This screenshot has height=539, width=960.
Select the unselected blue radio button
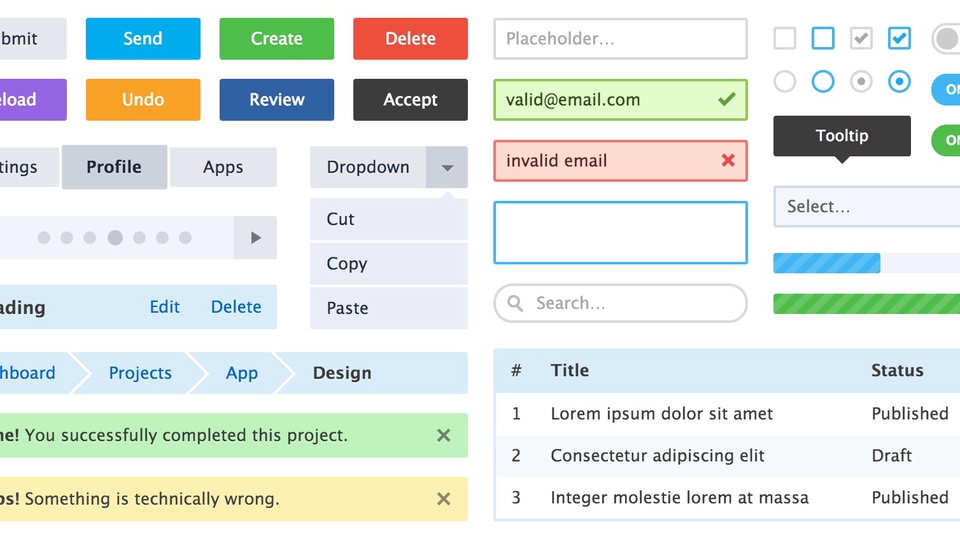pos(823,81)
